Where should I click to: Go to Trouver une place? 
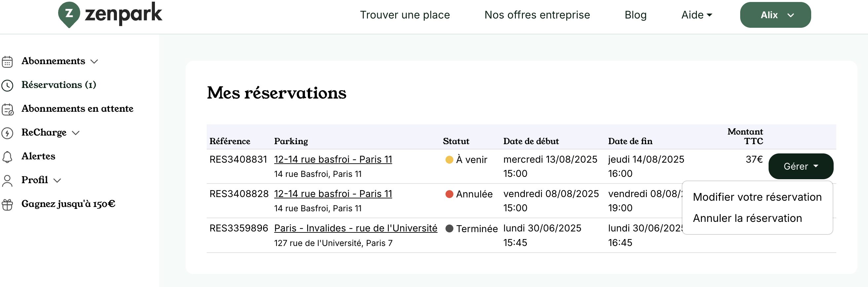click(405, 15)
